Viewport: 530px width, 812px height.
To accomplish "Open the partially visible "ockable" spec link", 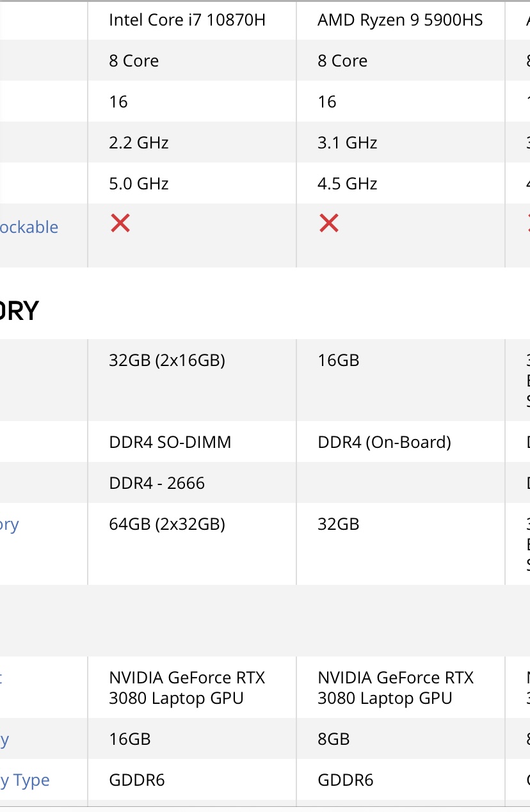I will tap(29, 227).
